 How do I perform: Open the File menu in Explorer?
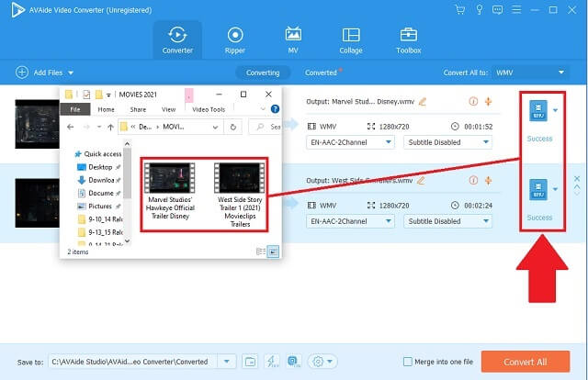[x=75, y=109]
